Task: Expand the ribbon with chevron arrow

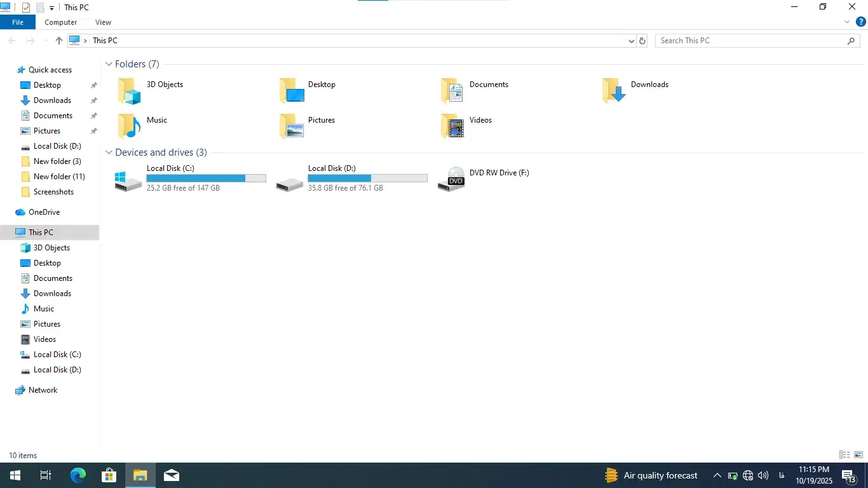Action: tap(846, 22)
